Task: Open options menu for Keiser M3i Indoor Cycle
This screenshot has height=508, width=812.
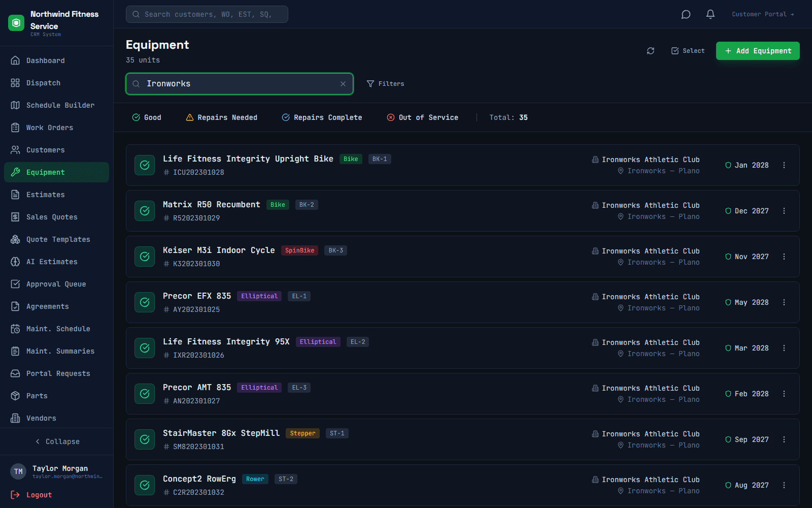Action: (x=784, y=257)
